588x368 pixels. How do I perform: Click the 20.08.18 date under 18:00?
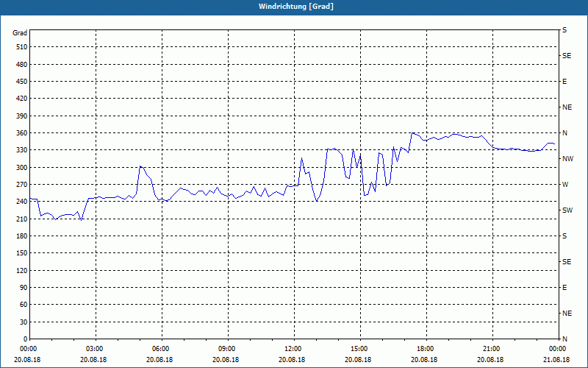[x=424, y=360]
